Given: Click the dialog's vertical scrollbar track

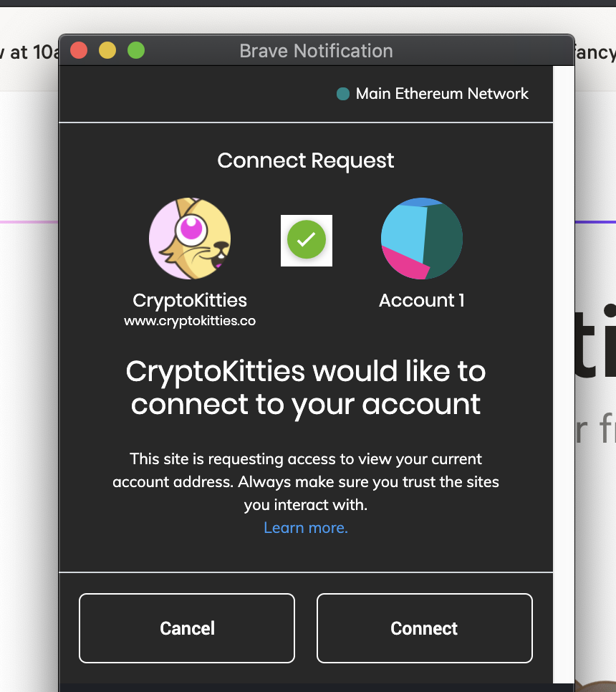Looking at the screenshot, I should tap(563, 374).
